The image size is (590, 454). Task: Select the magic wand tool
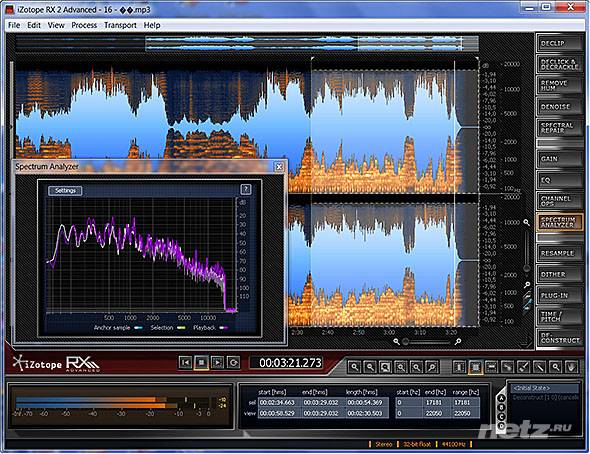[x=539, y=367]
